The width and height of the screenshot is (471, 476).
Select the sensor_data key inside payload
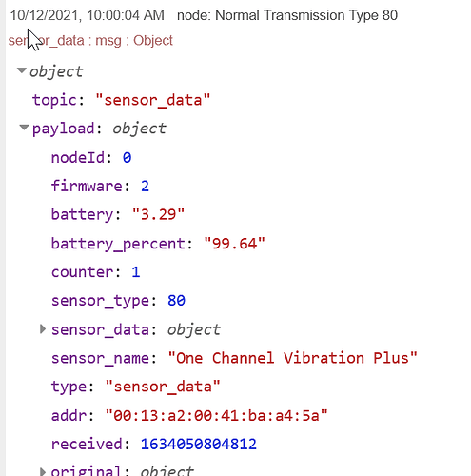coord(100,330)
